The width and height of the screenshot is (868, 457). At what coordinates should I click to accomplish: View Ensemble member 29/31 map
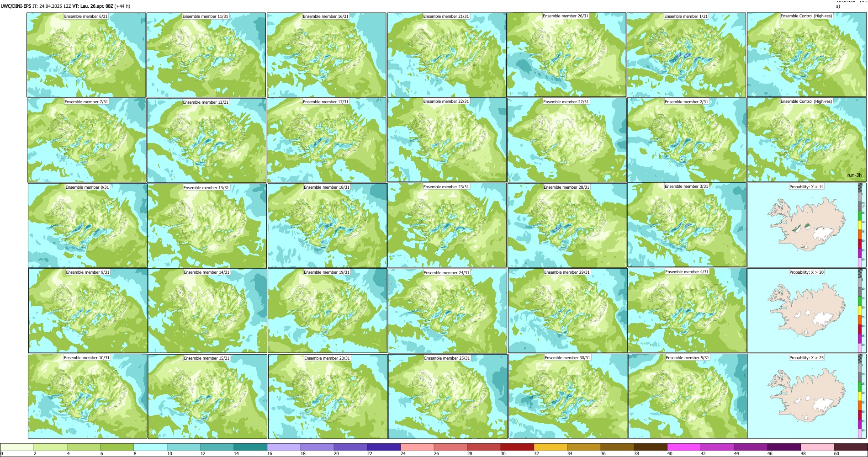(x=568, y=311)
